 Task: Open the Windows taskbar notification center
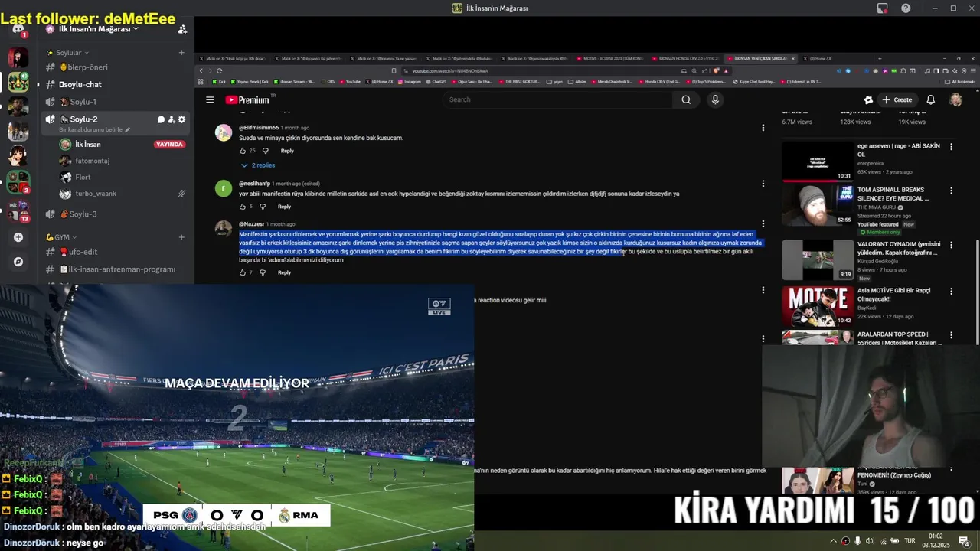[964, 541]
